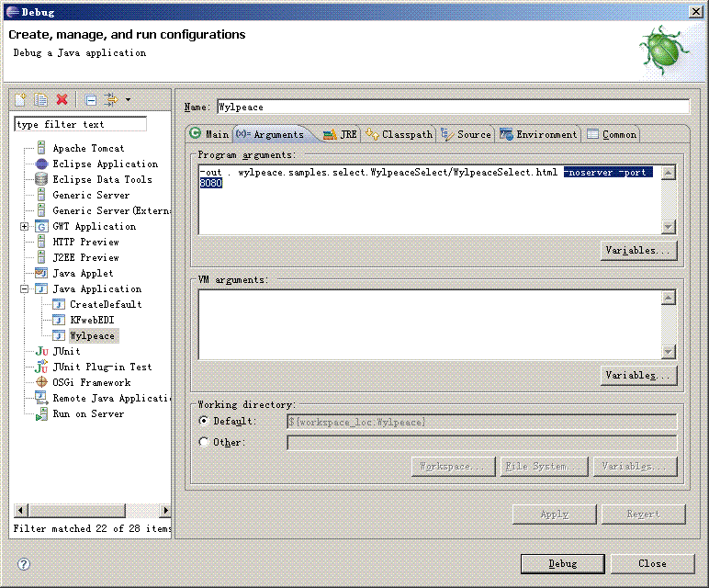Click the Workspace... button

[454, 467]
